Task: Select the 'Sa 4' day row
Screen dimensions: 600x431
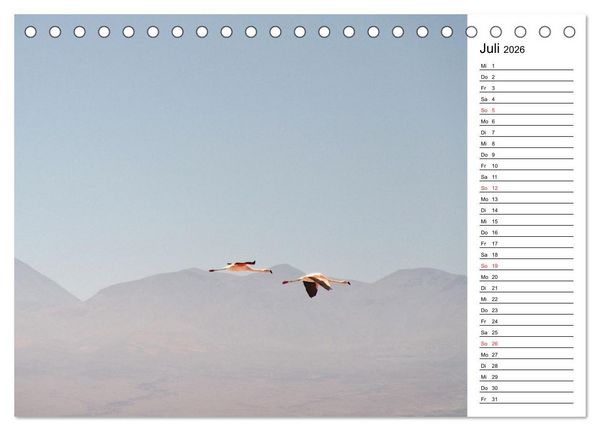Action: pos(527,99)
